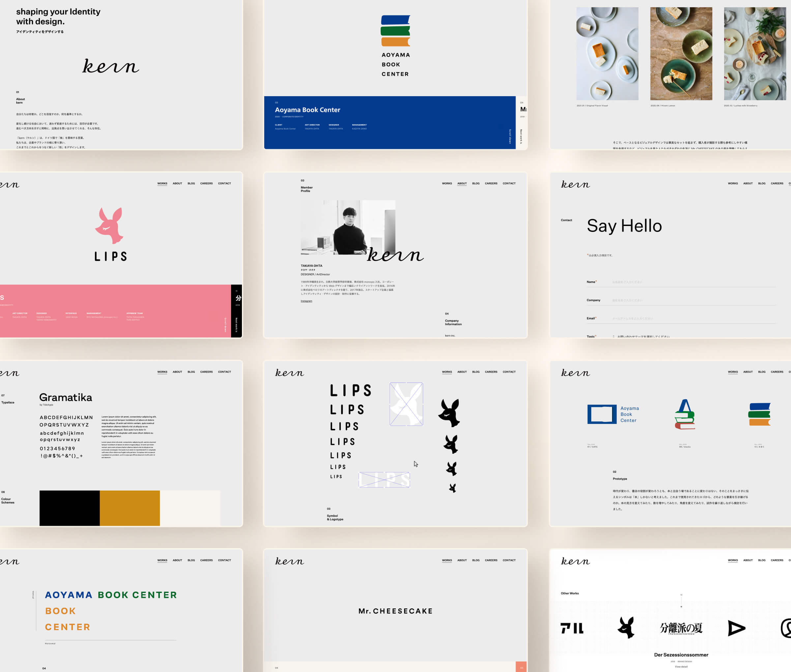Select the black colour scheme swatch
This screenshot has width=791, height=672.
70,508
